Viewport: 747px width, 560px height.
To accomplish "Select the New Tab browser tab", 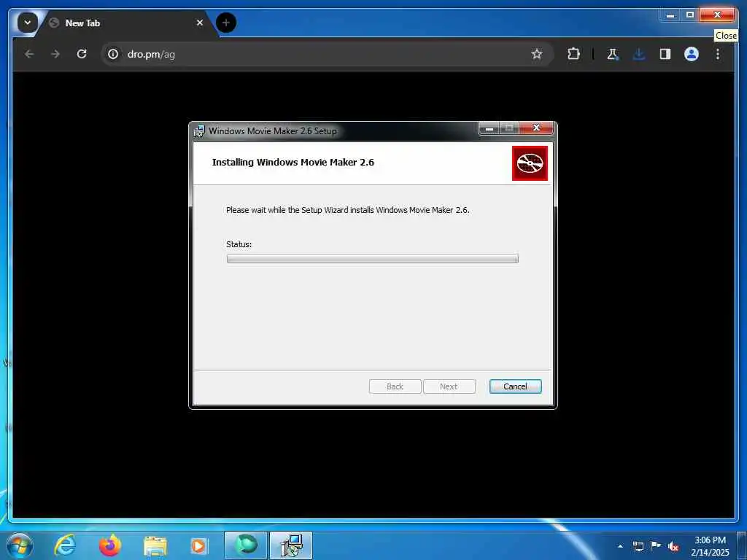I will pyautogui.click(x=125, y=23).
